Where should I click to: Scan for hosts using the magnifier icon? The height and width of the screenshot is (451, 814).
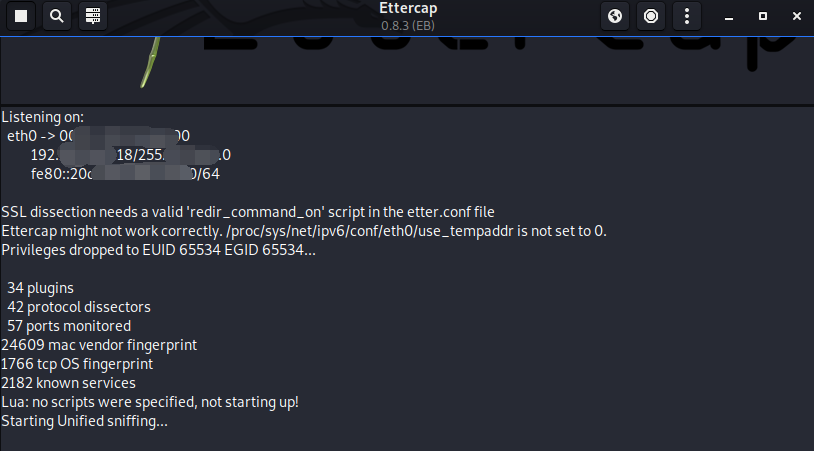tap(57, 16)
